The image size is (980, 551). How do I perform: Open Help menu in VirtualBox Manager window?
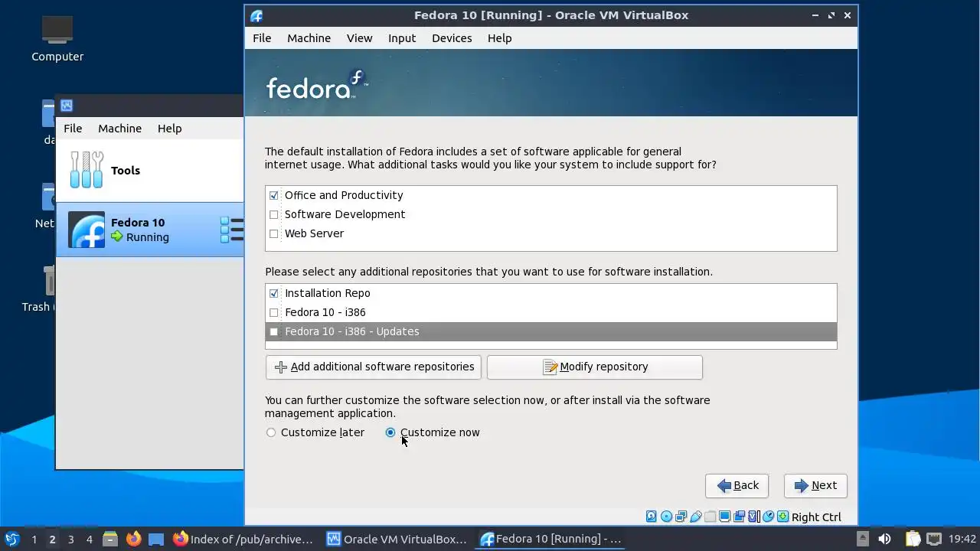(x=169, y=129)
